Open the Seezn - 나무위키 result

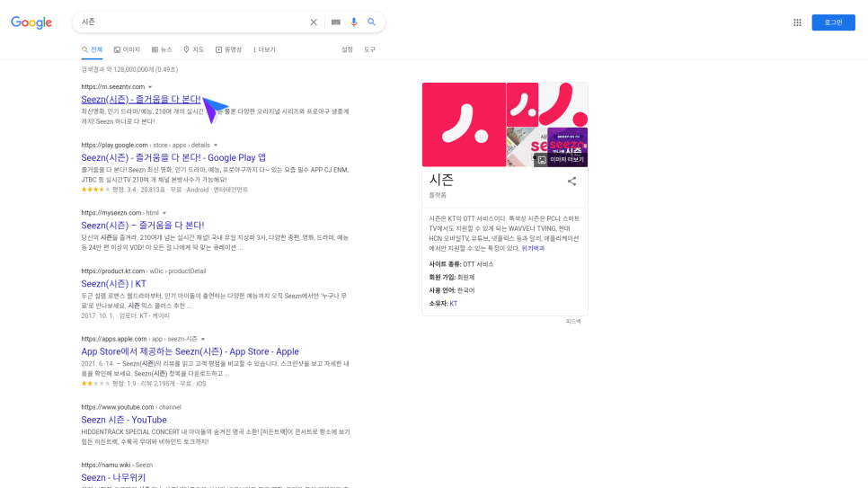click(113, 477)
